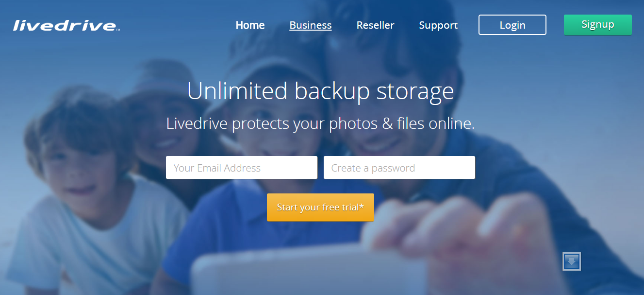Go to the Business page

[x=311, y=25]
